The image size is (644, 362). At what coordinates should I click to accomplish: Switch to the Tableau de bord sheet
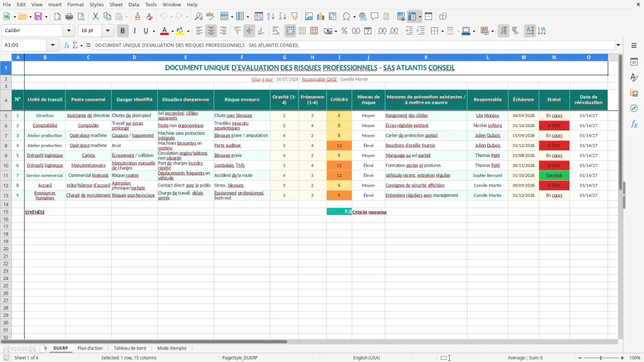click(x=130, y=348)
